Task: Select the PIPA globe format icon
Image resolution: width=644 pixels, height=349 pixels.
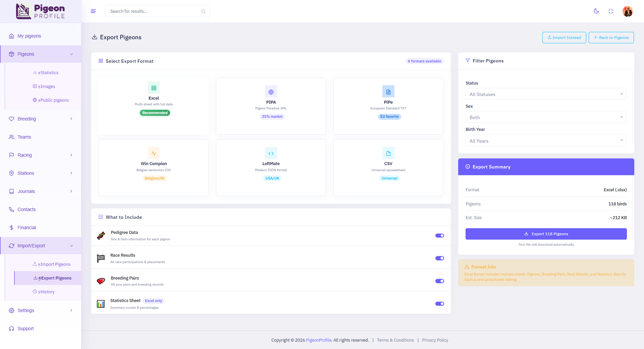Action: tap(271, 91)
